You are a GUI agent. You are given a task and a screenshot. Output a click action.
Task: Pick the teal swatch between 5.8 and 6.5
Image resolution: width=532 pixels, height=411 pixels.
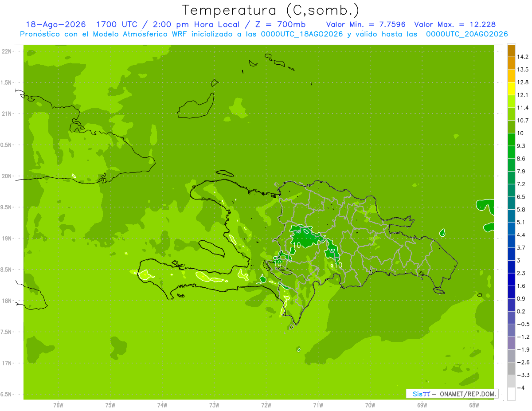[x=511, y=203]
